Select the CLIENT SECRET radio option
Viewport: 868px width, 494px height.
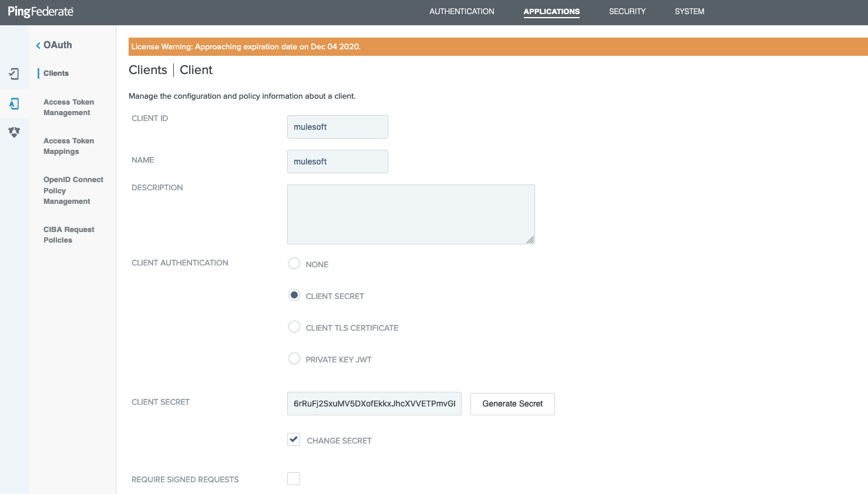(294, 295)
